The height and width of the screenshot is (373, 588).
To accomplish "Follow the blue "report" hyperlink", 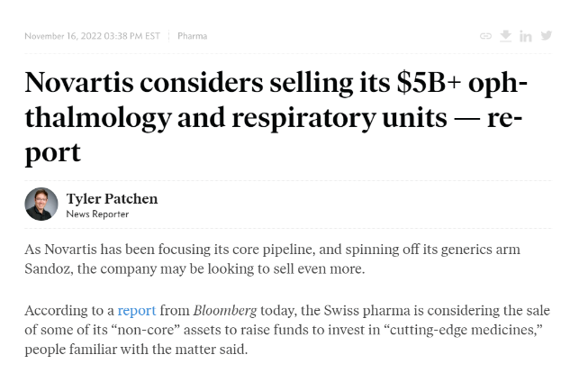I will 137,310.
